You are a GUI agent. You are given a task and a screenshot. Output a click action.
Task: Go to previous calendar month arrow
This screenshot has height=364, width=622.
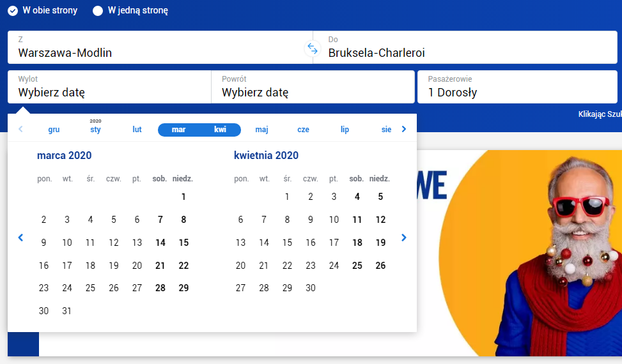click(20, 238)
